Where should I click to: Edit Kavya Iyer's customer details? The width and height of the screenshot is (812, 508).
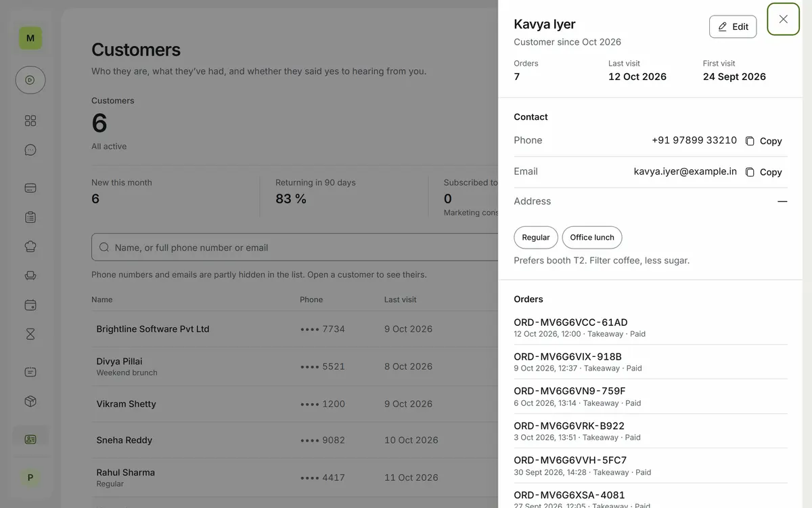pos(733,26)
